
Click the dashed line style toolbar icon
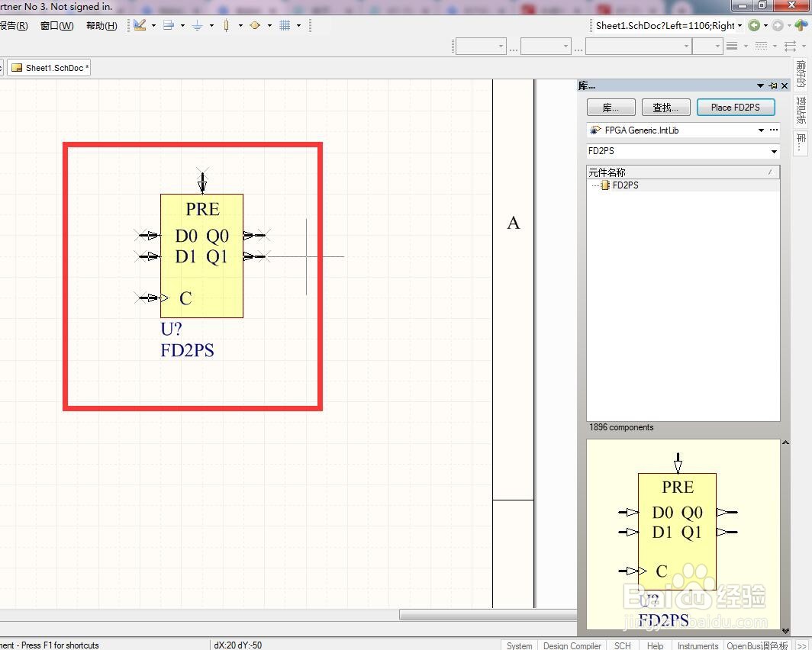point(761,46)
